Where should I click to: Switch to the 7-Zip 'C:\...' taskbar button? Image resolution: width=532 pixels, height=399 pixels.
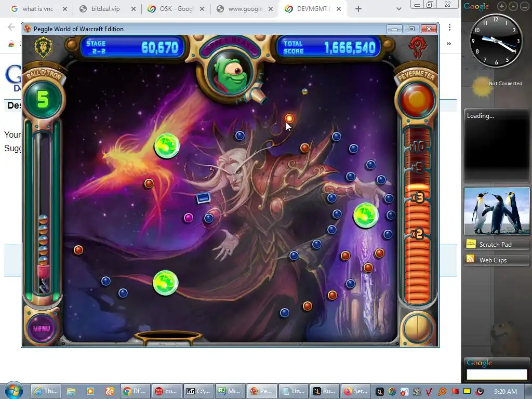199,391
